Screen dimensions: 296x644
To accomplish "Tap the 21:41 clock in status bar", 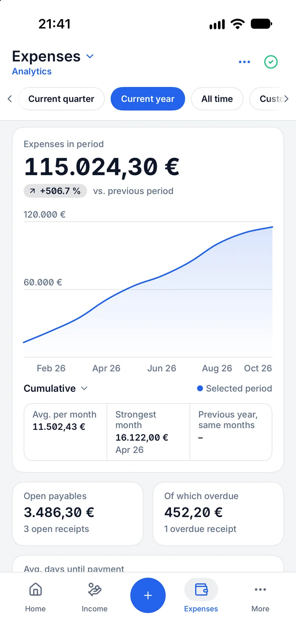I will [54, 24].
